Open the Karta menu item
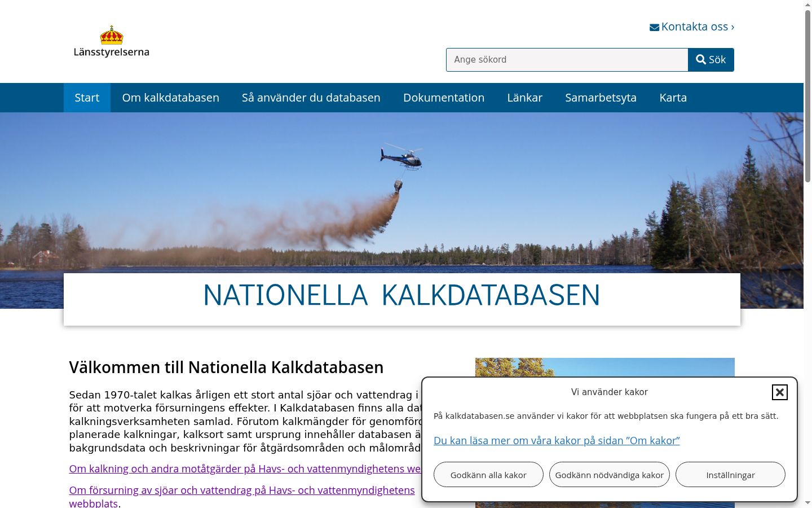 pyautogui.click(x=673, y=98)
